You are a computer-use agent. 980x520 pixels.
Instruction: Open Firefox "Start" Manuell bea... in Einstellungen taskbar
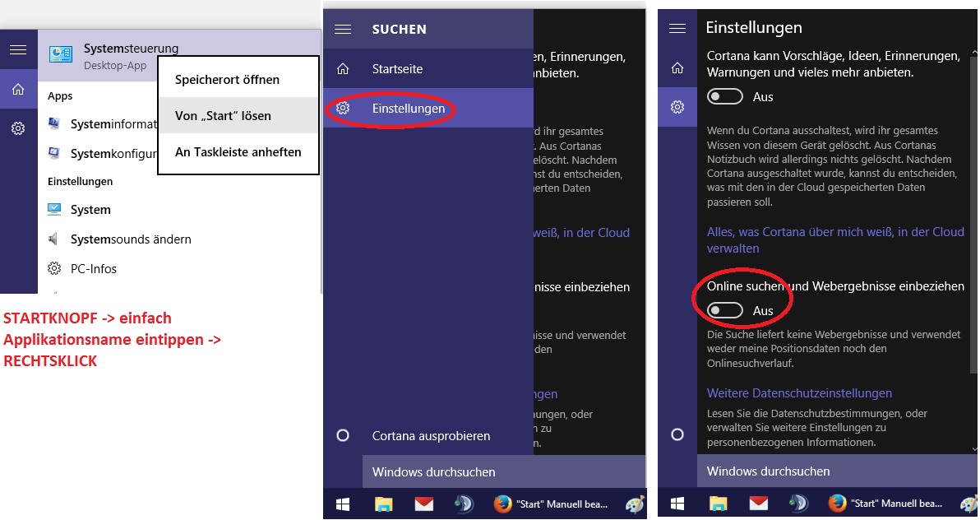885,503
